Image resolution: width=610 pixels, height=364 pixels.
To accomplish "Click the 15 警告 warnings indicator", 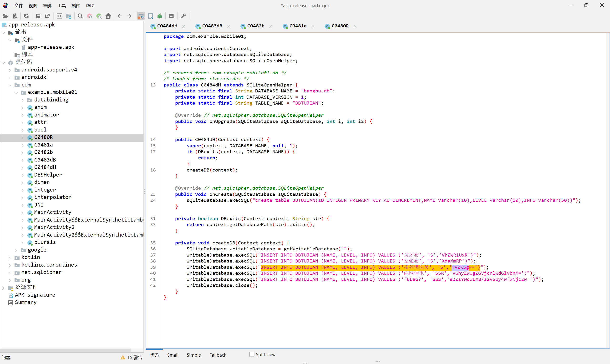I will pyautogui.click(x=132, y=357).
